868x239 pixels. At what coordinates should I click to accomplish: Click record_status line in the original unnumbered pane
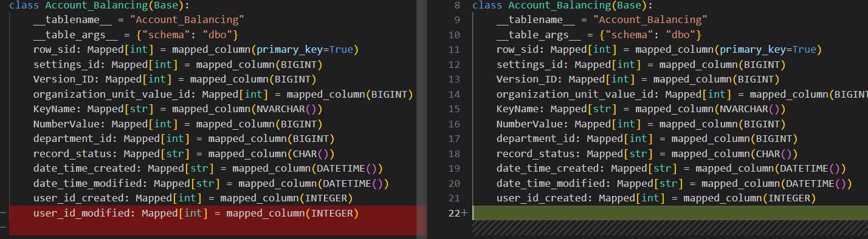[x=184, y=153]
